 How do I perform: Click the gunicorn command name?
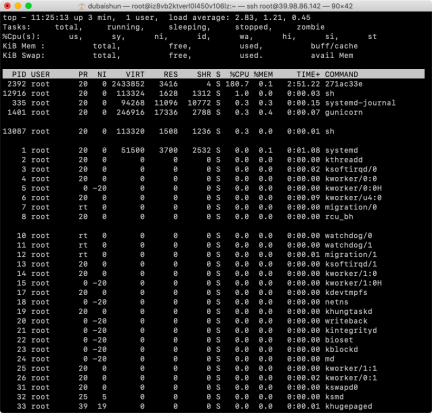point(344,112)
